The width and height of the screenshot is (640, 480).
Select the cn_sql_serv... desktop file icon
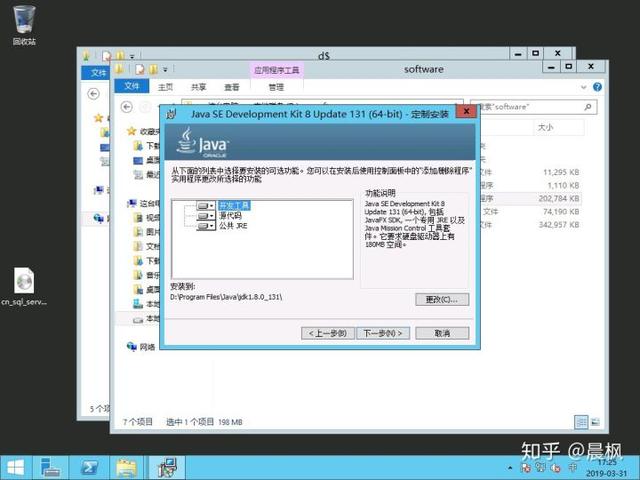click(x=24, y=286)
